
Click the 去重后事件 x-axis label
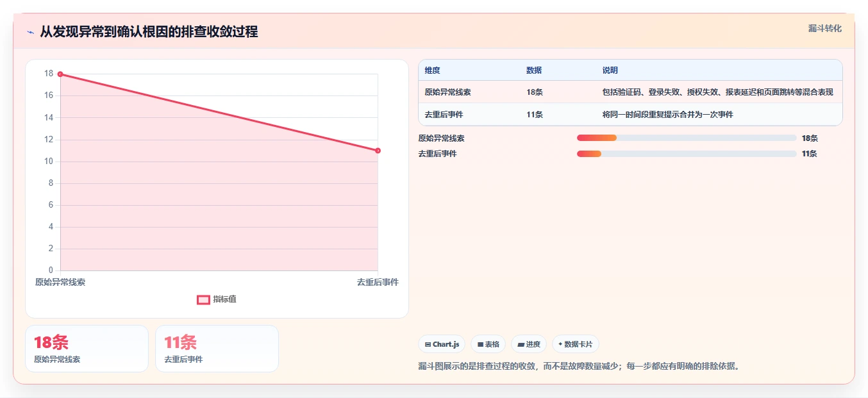point(378,282)
